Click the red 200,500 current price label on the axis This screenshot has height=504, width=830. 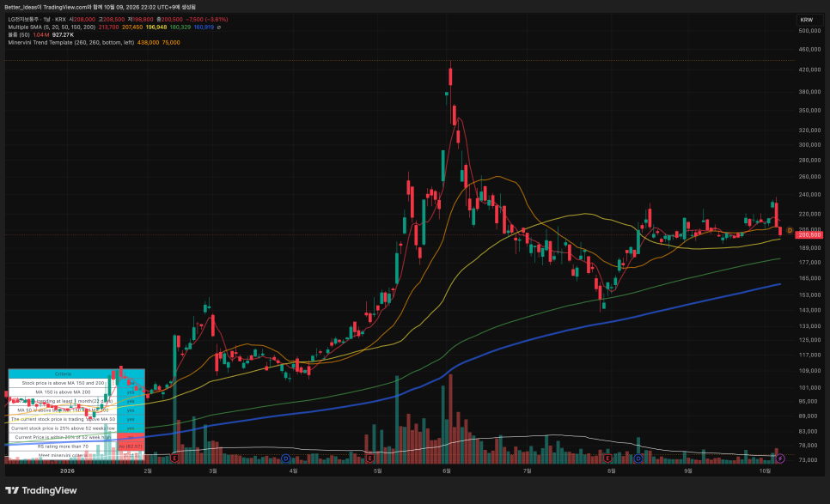(x=809, y=234)
